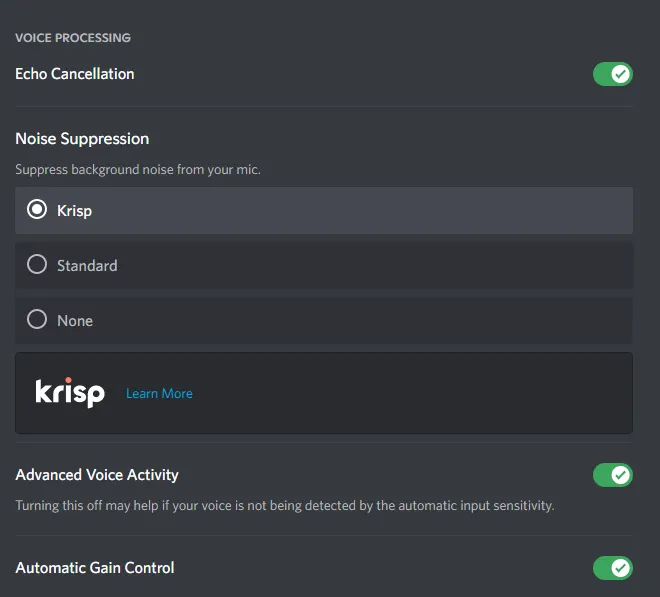This screenshot has width=660, height=597.
Task: Click the 'Krisp' option label text
Action: point(75,211)
